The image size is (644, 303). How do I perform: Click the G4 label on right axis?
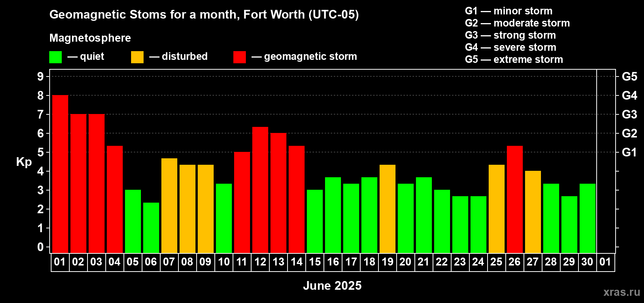tap(630, 95)
